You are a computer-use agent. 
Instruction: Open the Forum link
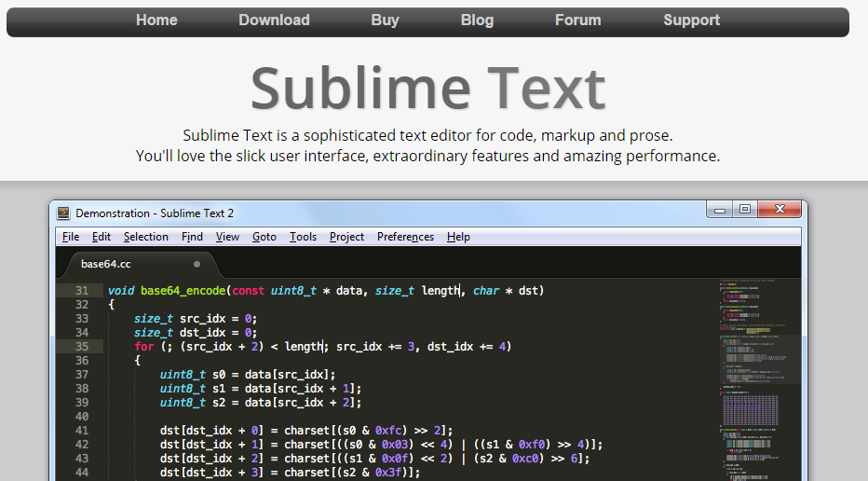578,20
